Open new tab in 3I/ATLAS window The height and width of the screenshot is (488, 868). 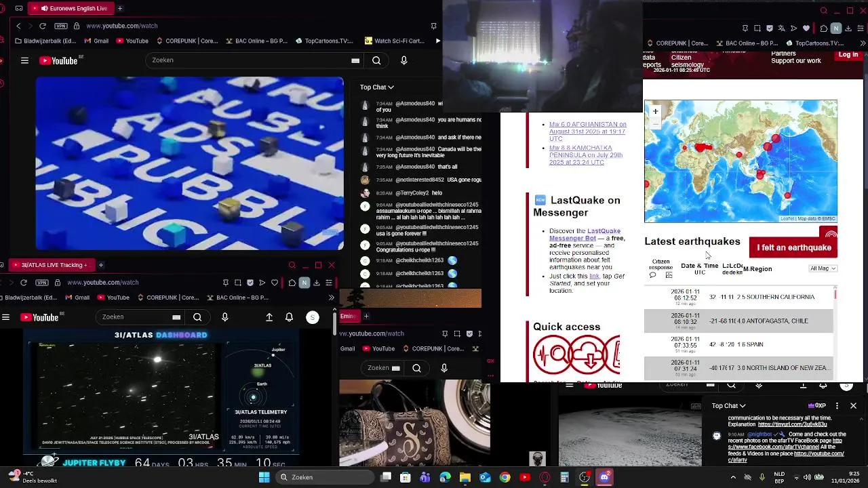(x=100, y=265)
